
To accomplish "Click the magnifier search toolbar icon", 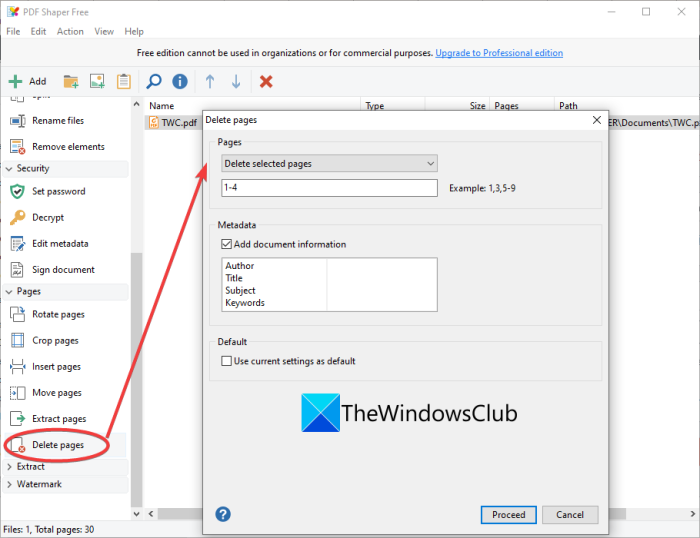I will [154, 81].
